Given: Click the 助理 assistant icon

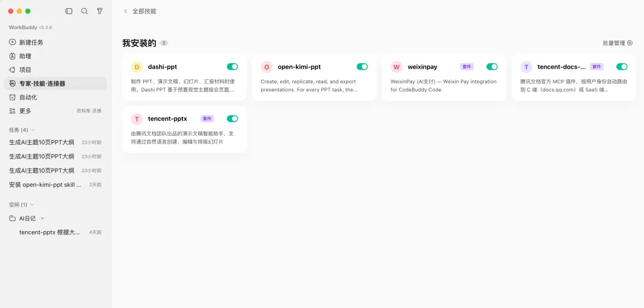Looking at the screenshot, I should [x=13, y=56].
